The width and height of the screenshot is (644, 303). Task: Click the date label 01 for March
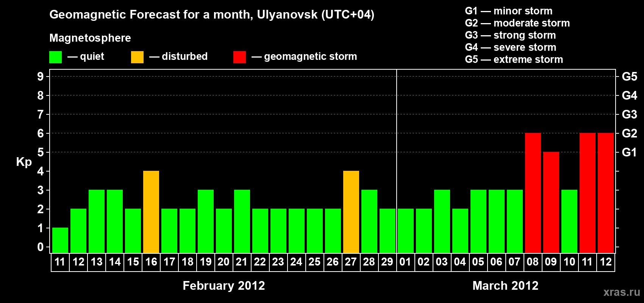[x=405, y=262]
